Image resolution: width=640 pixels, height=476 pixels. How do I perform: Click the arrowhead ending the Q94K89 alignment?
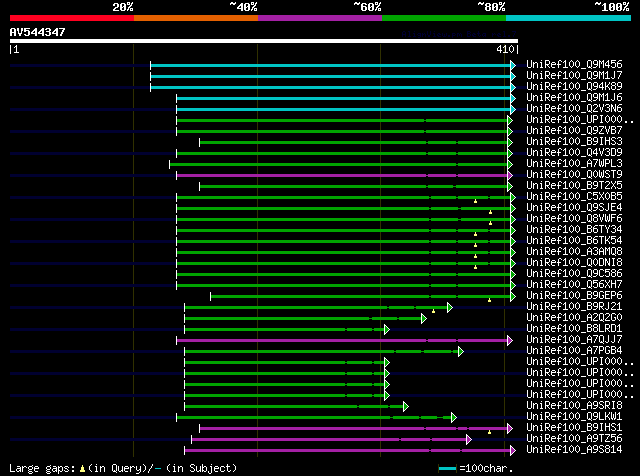(513, 87)
